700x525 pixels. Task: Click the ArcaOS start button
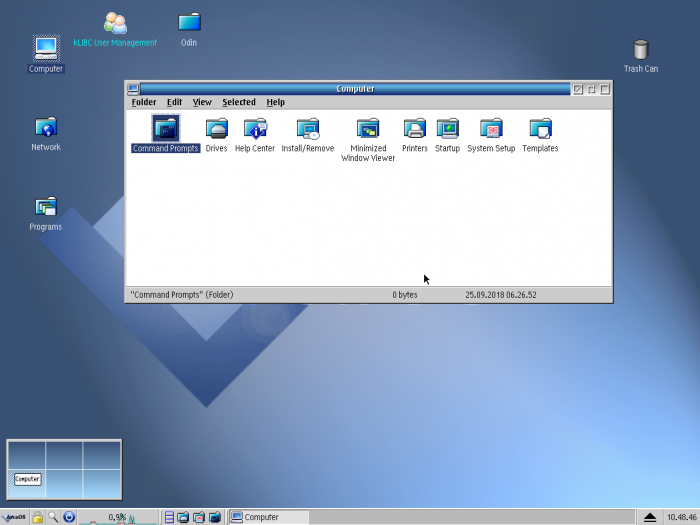[14, 517]
